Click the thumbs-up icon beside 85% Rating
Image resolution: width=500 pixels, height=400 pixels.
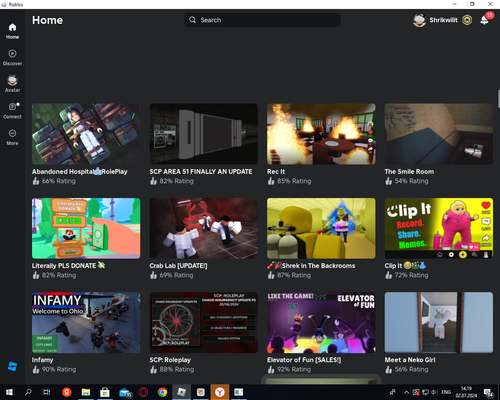271,181
